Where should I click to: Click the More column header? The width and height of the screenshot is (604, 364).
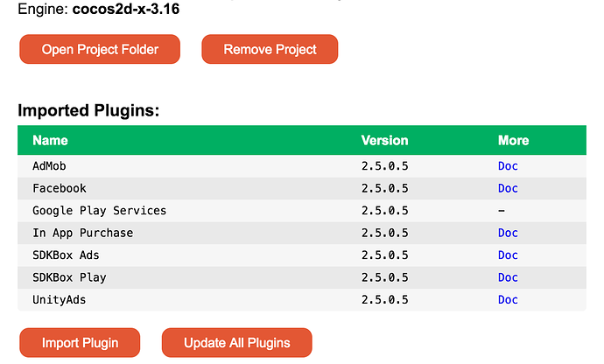pos(513,140)
